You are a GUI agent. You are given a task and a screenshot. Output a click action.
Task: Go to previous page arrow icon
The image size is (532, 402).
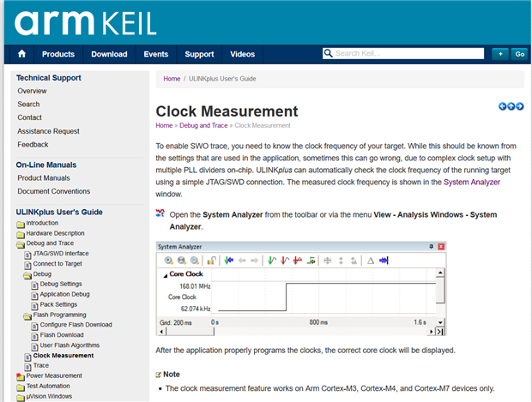pyautogui.click(x=503, y=106)
